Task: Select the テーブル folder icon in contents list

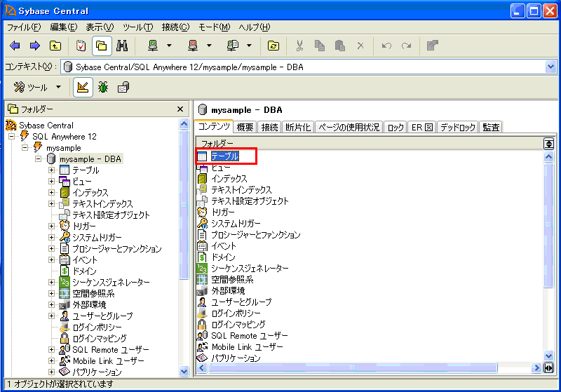Action: pos(203,156)
